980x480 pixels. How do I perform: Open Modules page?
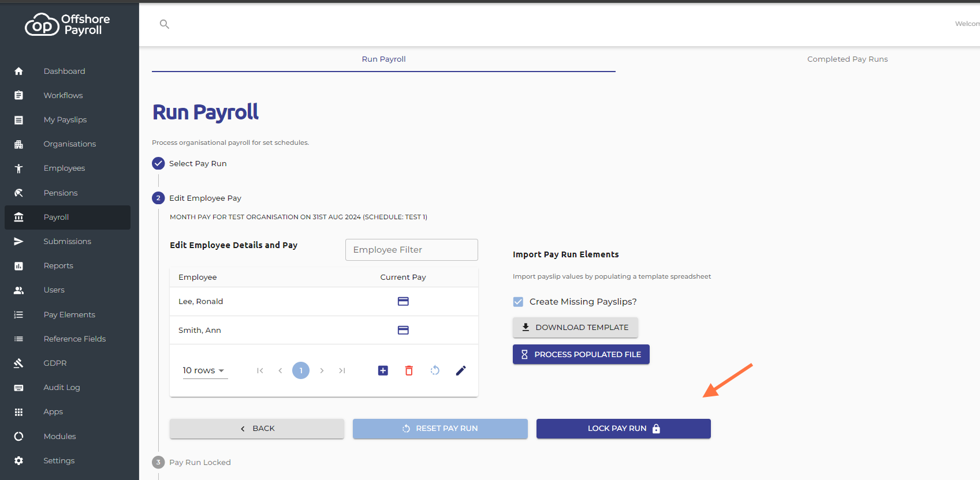(x=68, y=436)
